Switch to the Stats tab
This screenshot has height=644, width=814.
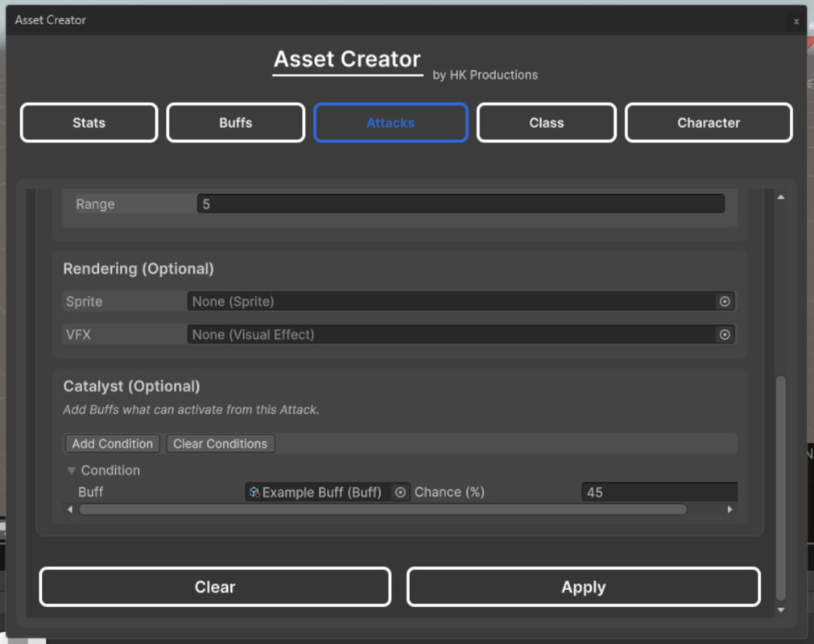(89, 122)
